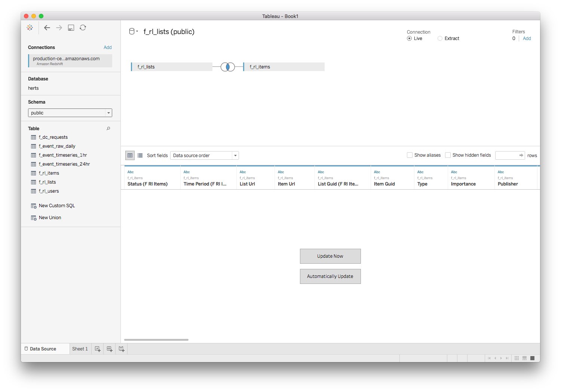Image resolution: width=561 pixels, height=392 pixels.
Task: Switch to the Sheet 1 tab
Action: point(80,349)
